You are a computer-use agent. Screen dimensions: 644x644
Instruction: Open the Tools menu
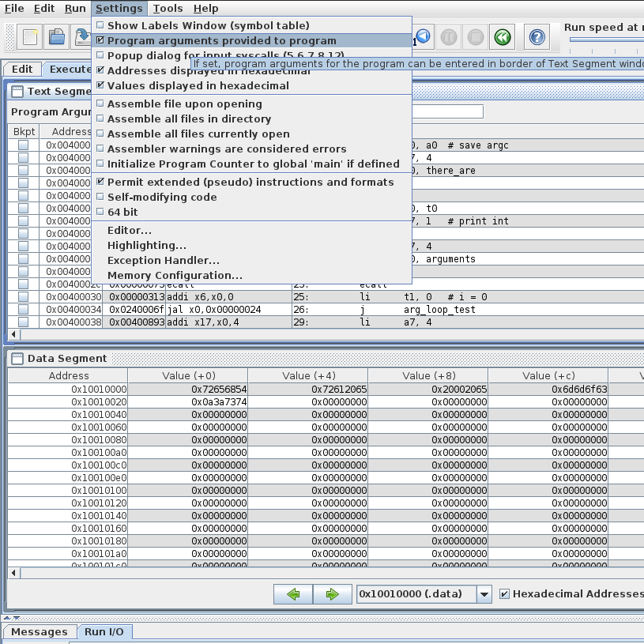(168, 8)
